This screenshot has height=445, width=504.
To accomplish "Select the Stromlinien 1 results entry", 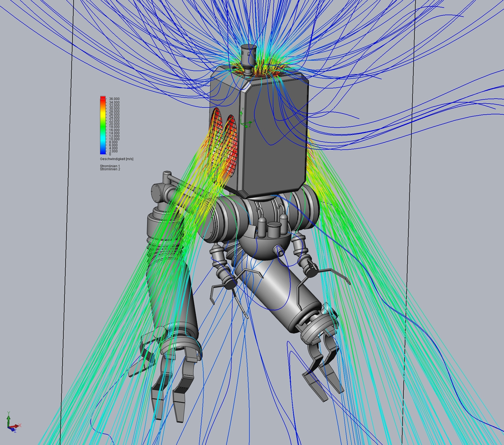I will (110, 166).
